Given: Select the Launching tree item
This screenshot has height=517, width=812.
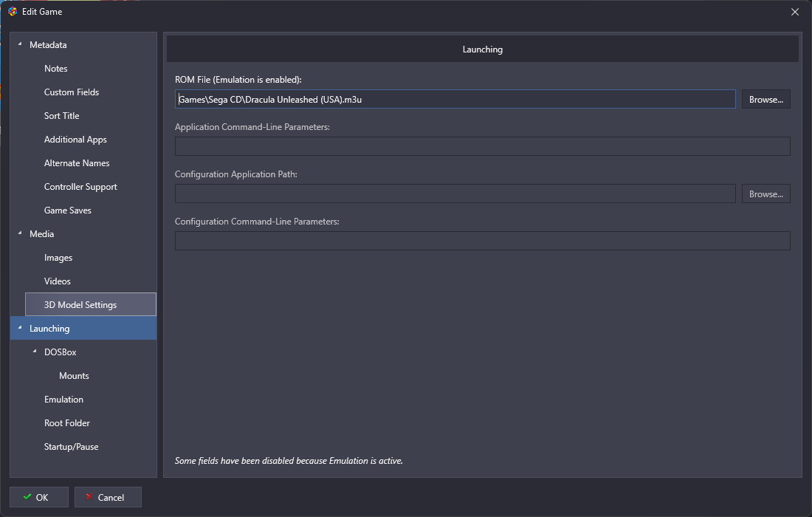Looking at the screenshot, I should coord(83,328).
